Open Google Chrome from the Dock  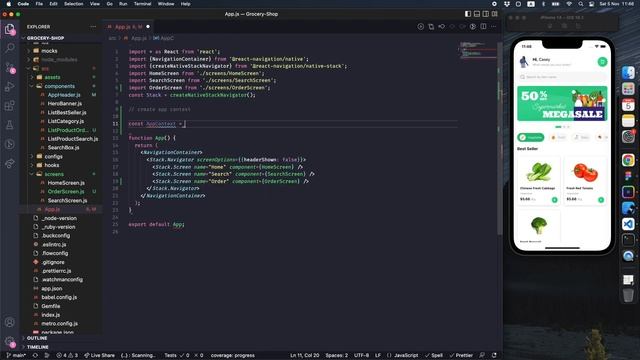click(628, 160)
